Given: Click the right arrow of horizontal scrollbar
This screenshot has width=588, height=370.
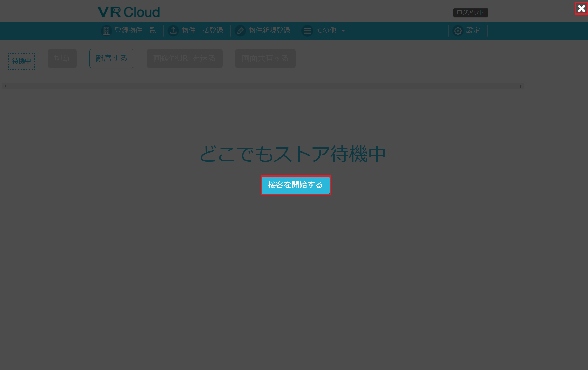Looking at the screenshot, I should pyautogui.click(x=521, y=86).
